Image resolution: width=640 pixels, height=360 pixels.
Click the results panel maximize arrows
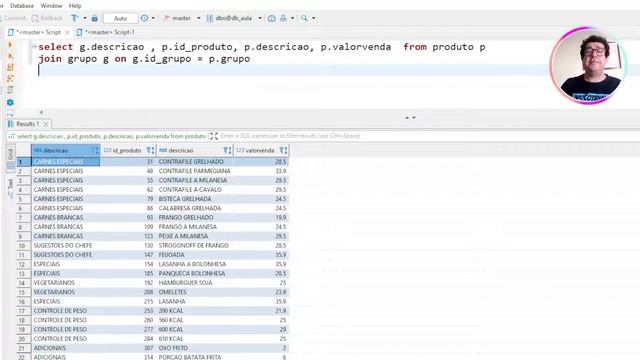(x=410, y=118)
